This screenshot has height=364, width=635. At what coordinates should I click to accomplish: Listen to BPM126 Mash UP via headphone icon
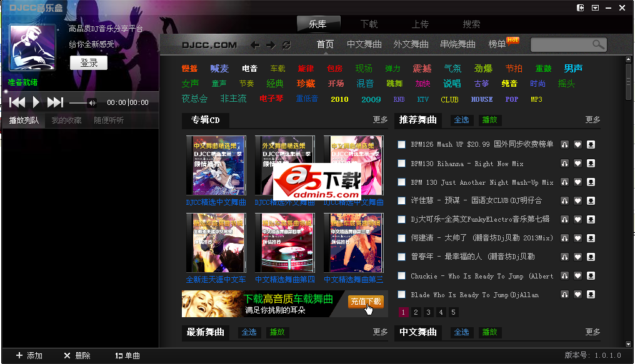pyautogui.click(x=564, y=144)
